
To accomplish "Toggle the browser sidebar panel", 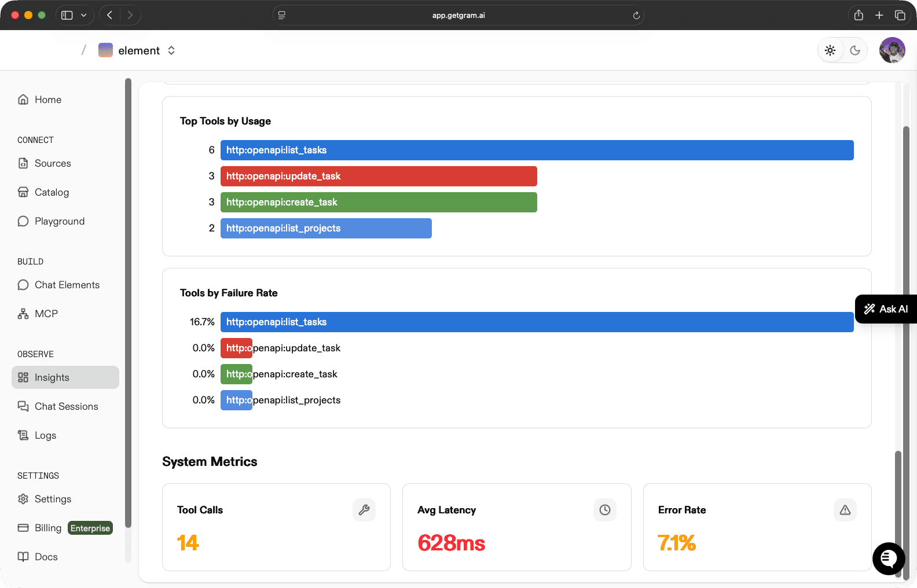I will 67,15.
